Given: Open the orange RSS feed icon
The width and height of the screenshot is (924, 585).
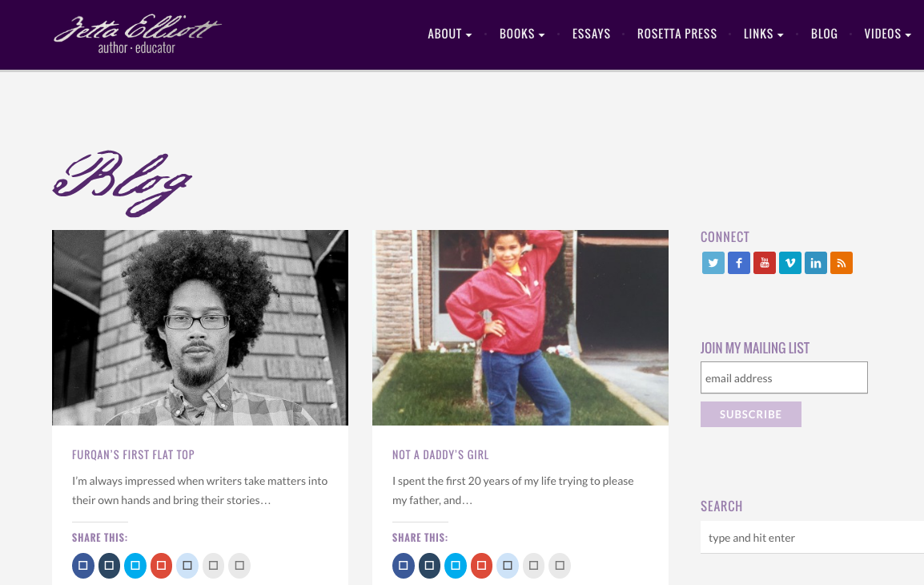Looking at the screenshot, I should [x=842, y=263].
